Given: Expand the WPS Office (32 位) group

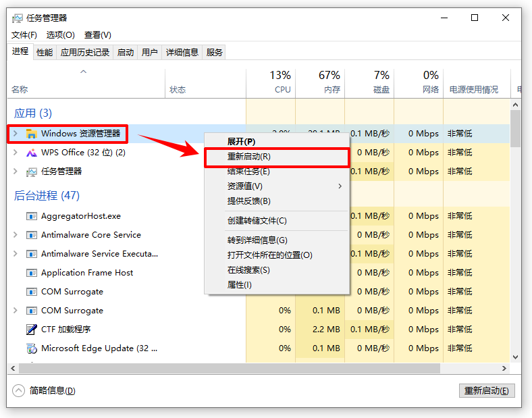Looking at the screenshot, I should click(16, 153).
